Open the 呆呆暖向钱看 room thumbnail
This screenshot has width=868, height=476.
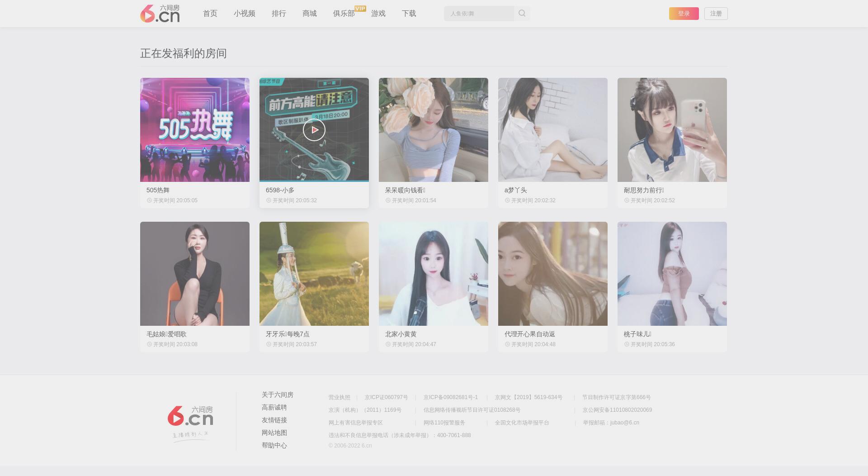coord(434,130)
